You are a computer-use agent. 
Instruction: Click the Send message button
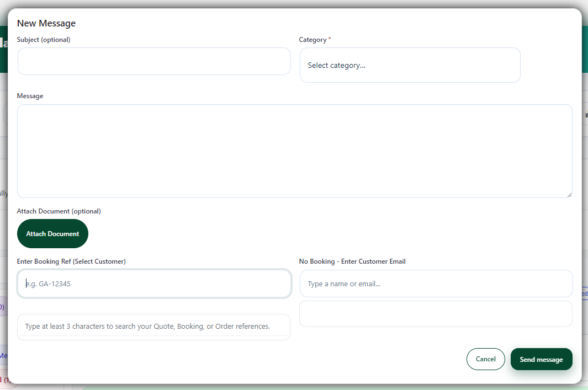click(x=541, y=359)
